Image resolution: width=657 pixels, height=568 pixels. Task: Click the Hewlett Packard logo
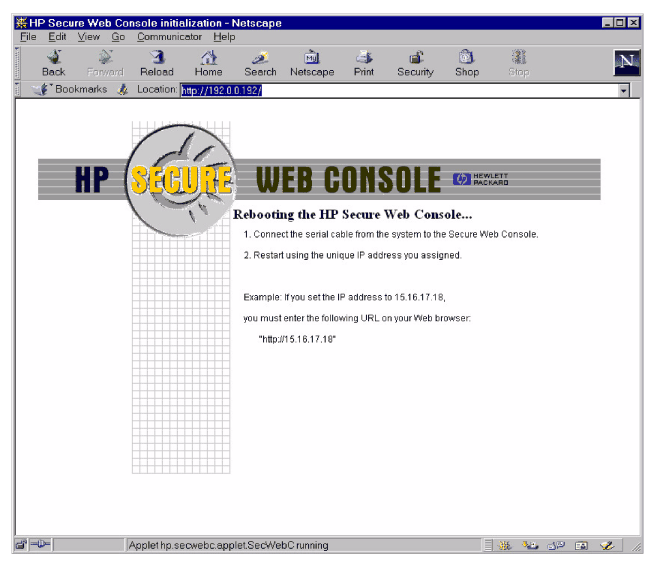point(480,179)
